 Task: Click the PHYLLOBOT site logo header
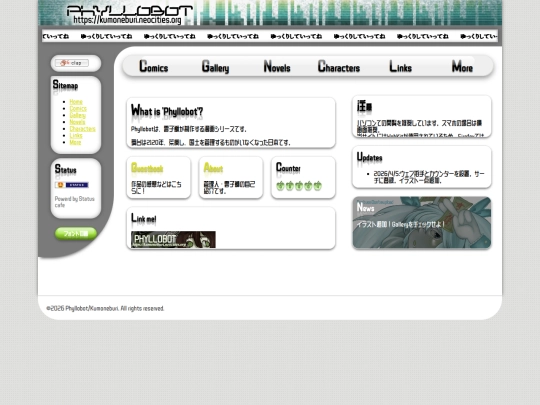tap(129, 11)
